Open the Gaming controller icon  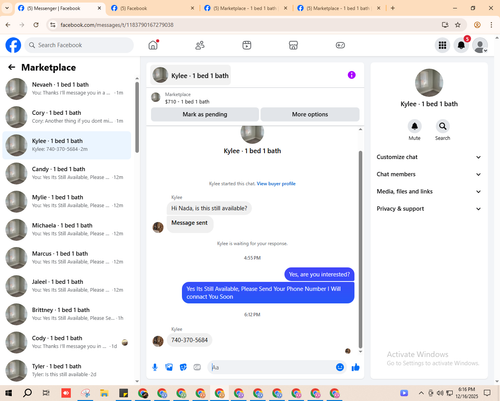(x=340, y=45)
